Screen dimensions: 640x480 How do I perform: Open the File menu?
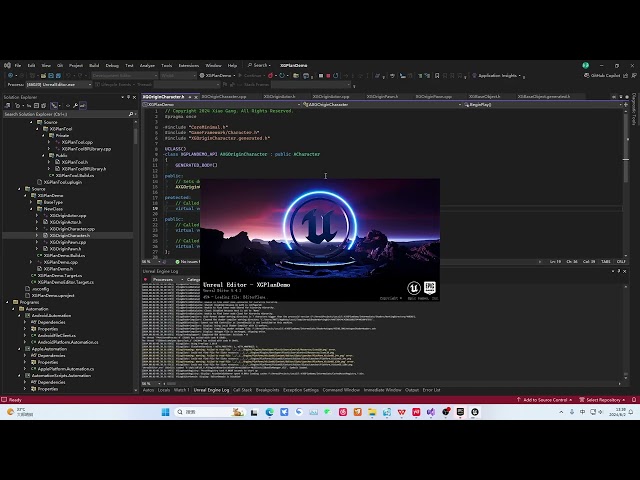click(x=18, y=65)
